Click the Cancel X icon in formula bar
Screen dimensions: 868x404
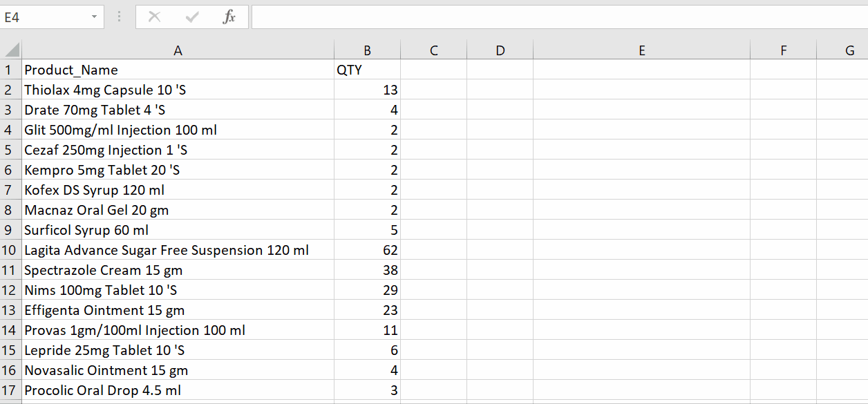click(154, 17)
